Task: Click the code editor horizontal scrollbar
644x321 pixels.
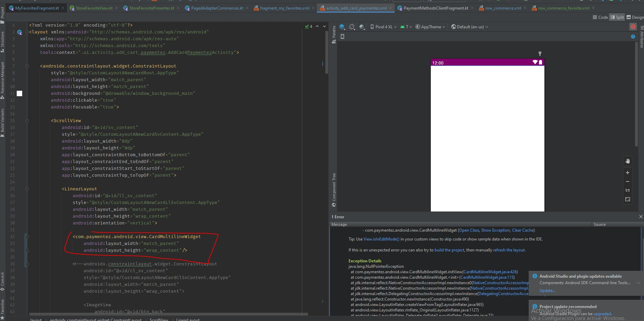Action: click(x=169, y=314)
